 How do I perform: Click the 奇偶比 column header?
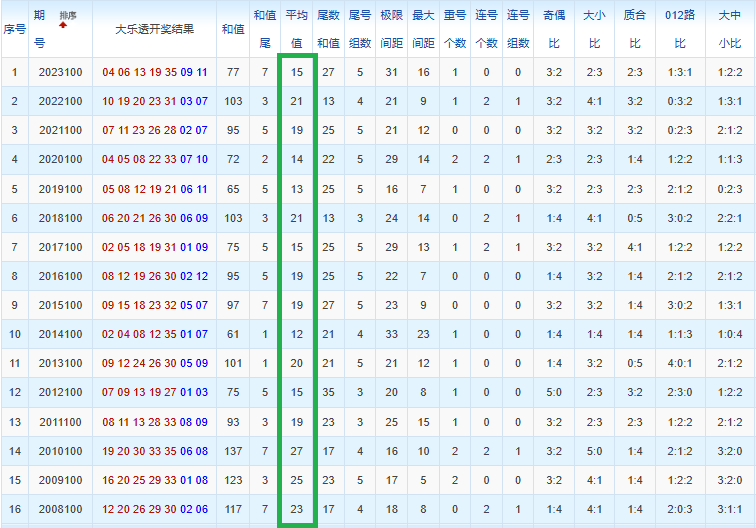554,29
